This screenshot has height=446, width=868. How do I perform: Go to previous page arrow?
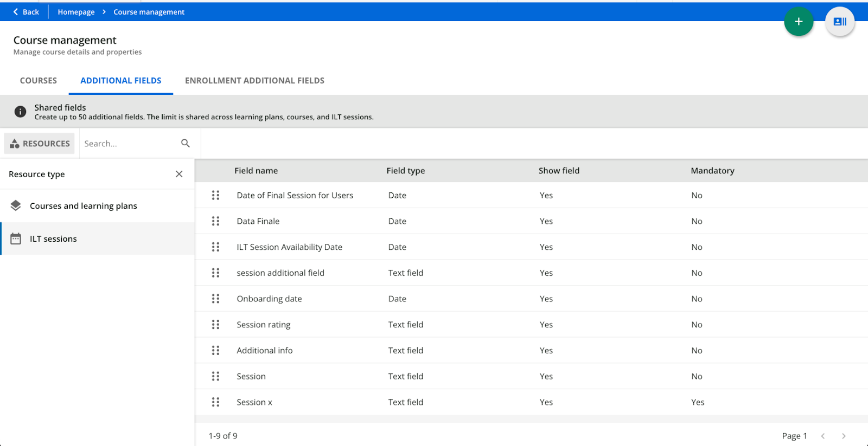coord(823,436)
